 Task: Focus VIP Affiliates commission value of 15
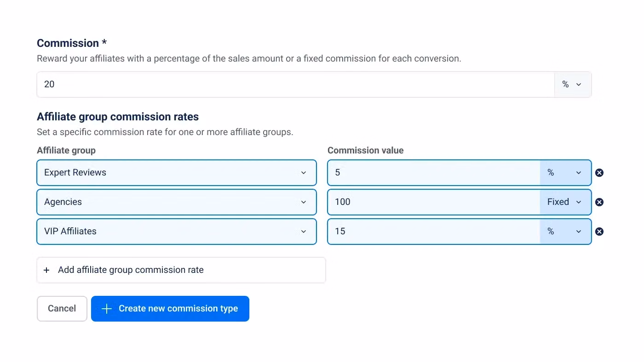(x=433, y=232)
